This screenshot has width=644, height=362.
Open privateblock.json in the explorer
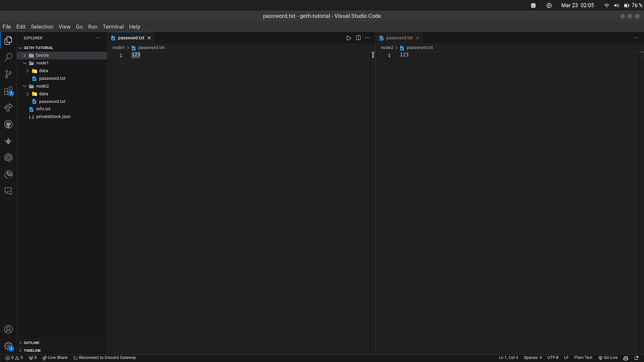[53, 117]
